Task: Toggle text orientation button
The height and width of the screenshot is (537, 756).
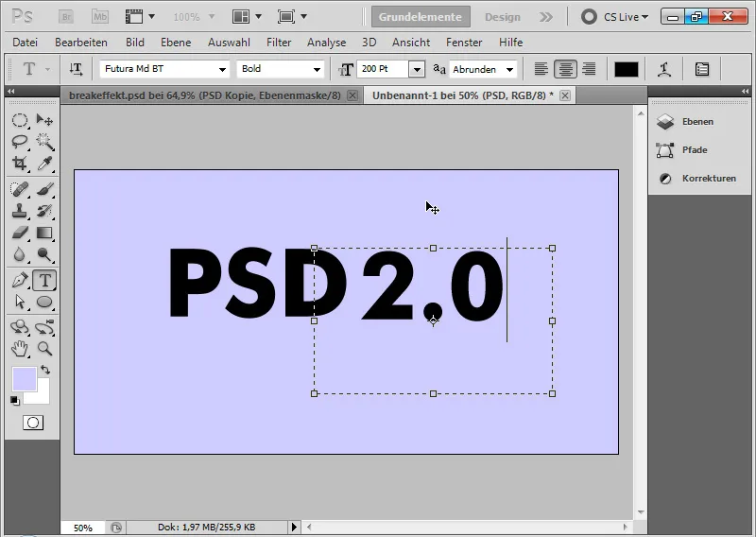Action: click(x=76, y=69)
